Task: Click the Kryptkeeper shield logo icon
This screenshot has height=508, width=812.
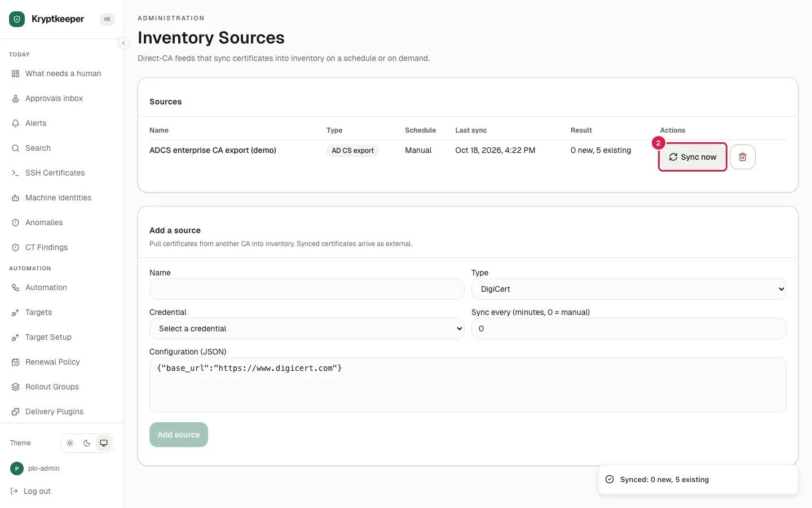Action: pos(17,19)
